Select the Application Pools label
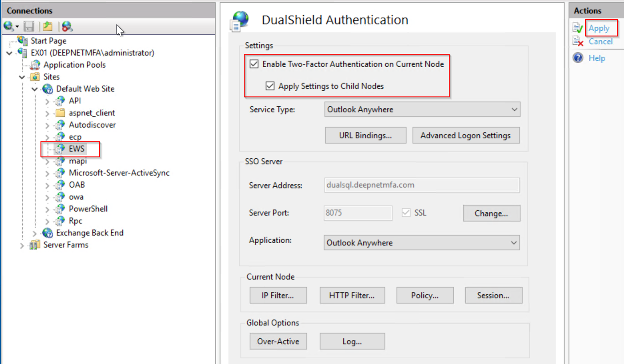624x364 pixels. coord(75,65)
